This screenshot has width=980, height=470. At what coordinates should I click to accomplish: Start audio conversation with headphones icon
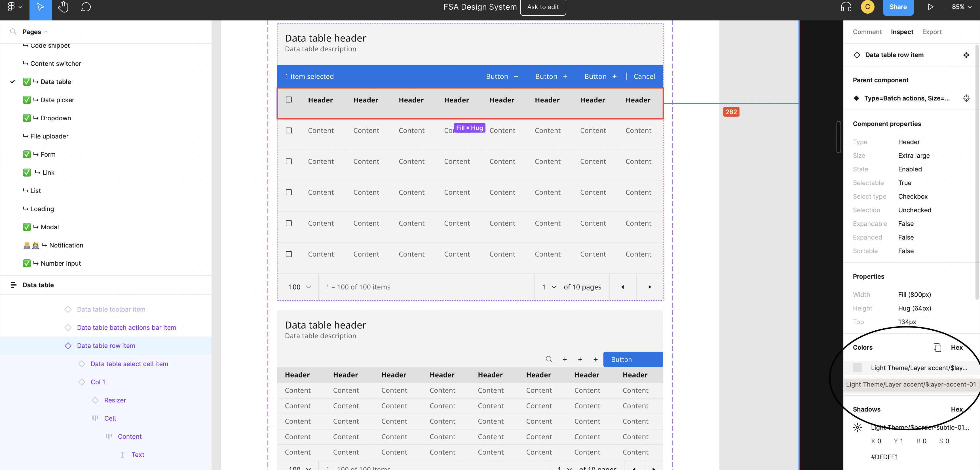click(846, 7)
